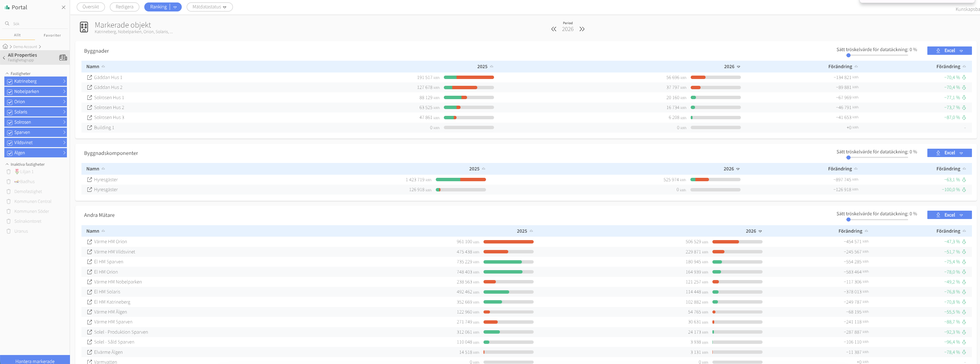The width and height of the screenshot is (980, 364).
Task: Go to the home icon in breadcrumb
Action: (5, 46)
